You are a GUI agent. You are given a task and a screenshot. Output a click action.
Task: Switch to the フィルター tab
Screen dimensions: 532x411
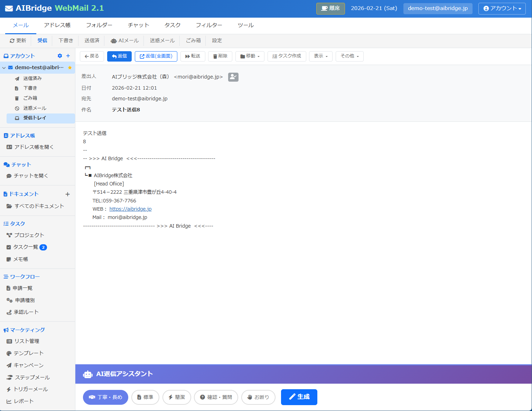(209, 25)
